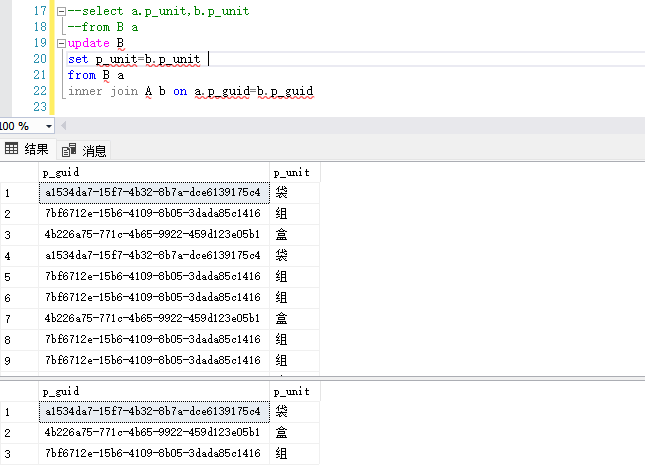Screen dimensions: 645x471
Task: Select row 9 guid cell in upper grid
Action: 154,360
